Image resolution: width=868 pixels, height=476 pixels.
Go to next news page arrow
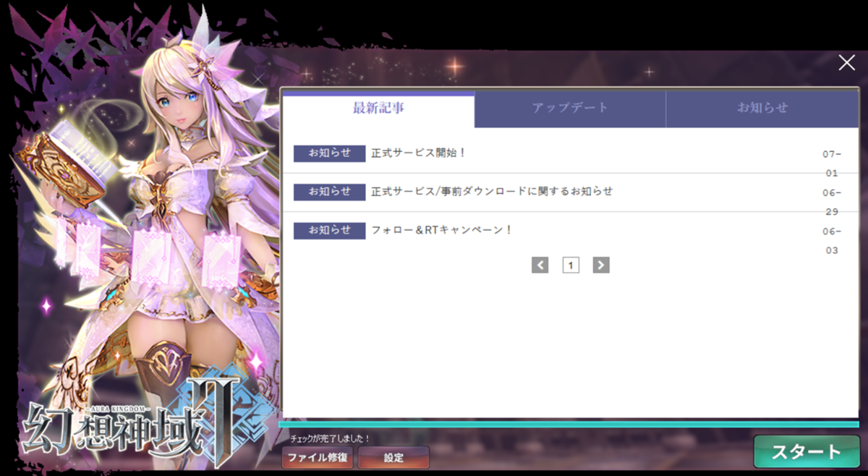[601, 265]
